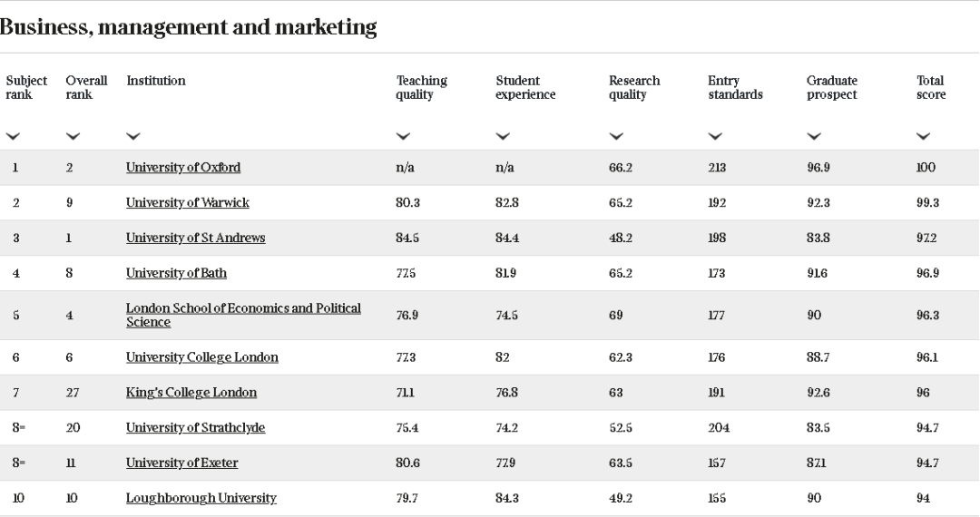Screen dimensions: 980x517
Task: Sort by Total score chevron
Action: 924,136
